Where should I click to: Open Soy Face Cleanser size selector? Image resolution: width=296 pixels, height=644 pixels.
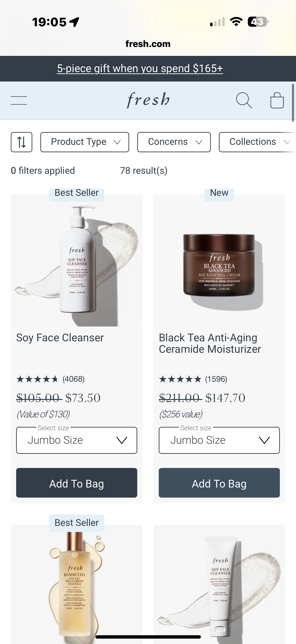tap(77, 440)
